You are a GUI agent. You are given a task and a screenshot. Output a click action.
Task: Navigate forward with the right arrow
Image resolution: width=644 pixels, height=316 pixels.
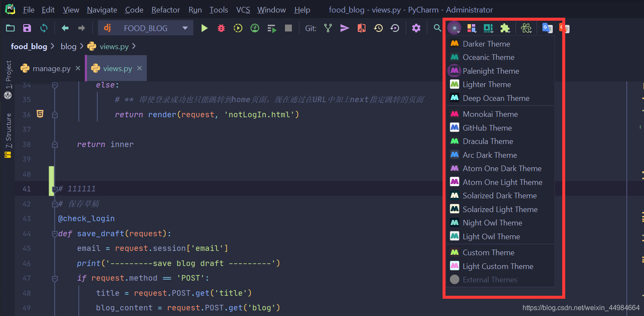coord(81,28)
